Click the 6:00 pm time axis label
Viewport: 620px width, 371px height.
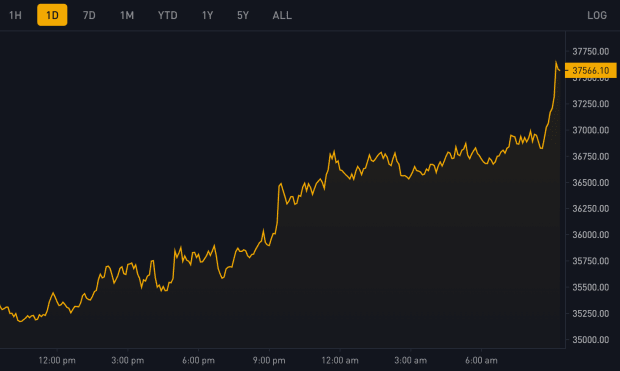pos(198,360)
